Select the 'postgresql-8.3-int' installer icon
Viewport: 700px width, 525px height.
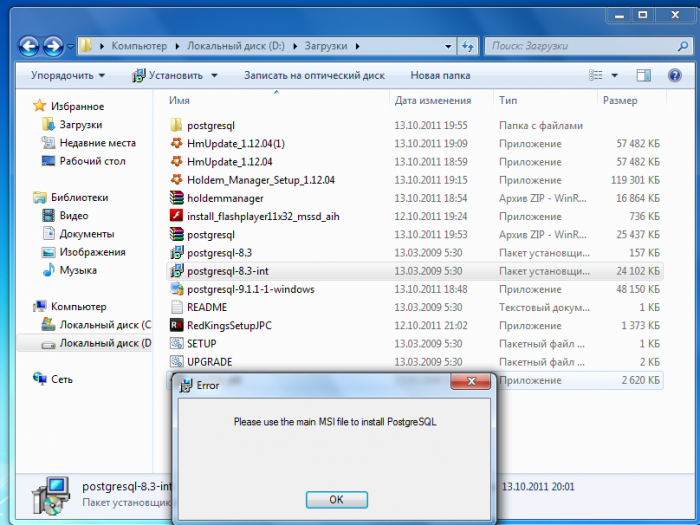[176, 271]
